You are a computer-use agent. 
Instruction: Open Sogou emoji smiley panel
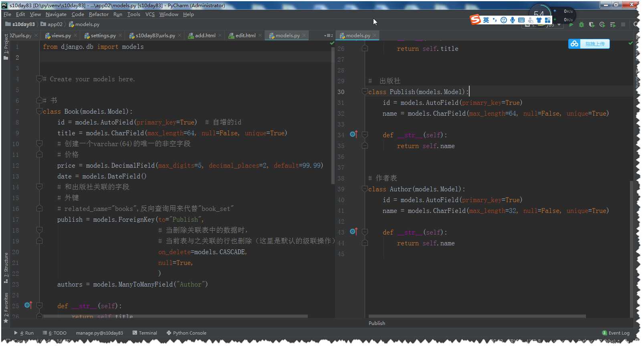coord(504,20)
